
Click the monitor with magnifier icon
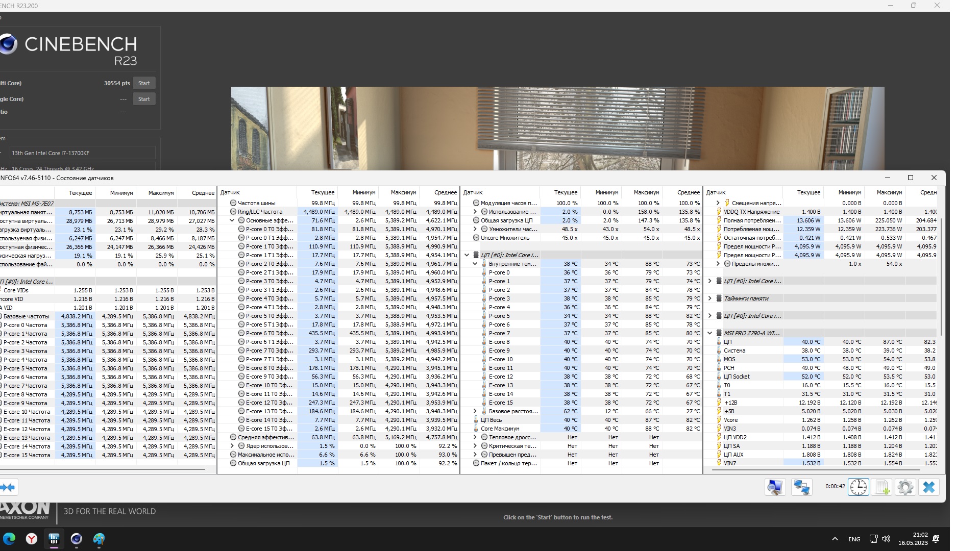click(x=775, y=487)
